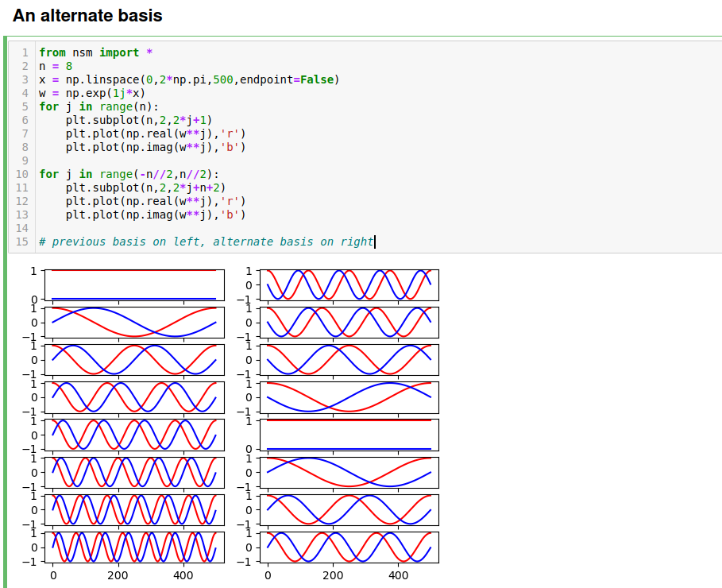Click the green selected-cell bar on left

point(5,310)
